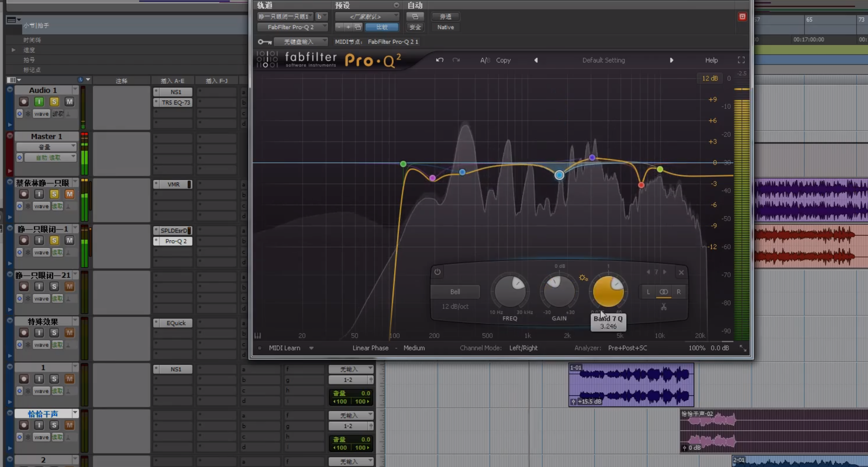Open the MIDI Learn dropdown arrow
The height and width of the screenshot is (467, 868).
311,348
